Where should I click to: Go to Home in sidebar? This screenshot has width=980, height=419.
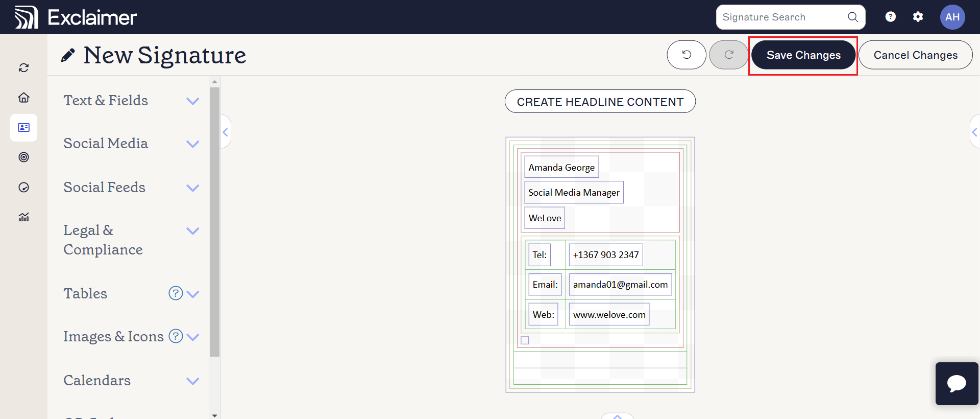coord(23,97)
